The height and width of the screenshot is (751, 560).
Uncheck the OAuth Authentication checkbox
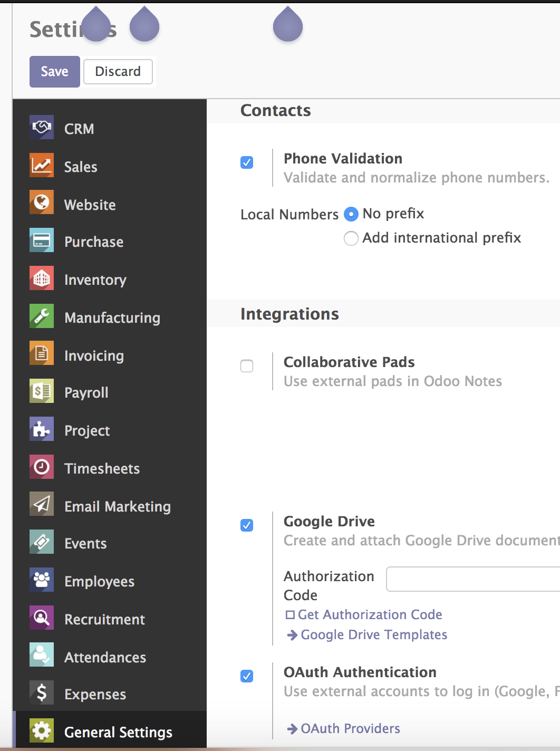click(x=247, y=676)
